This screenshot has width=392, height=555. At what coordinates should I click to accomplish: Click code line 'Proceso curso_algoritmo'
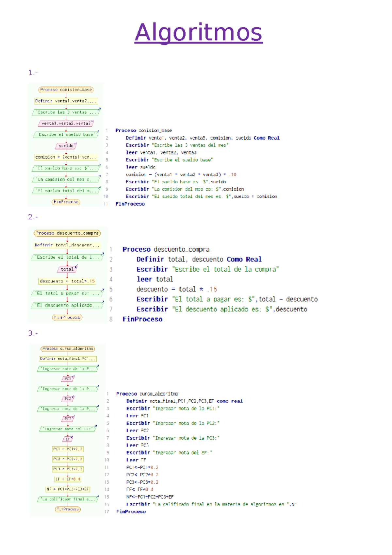pos(147,394)
